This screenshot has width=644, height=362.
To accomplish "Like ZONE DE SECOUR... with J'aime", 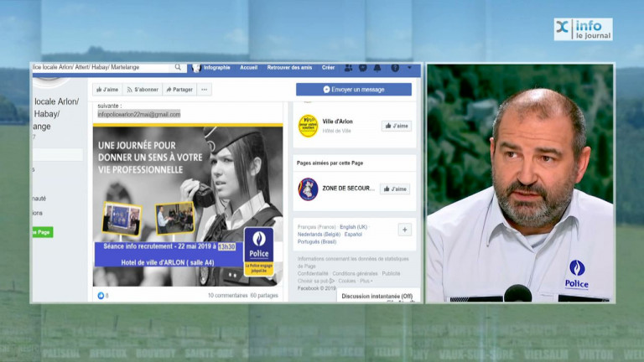I will [395, 189].
